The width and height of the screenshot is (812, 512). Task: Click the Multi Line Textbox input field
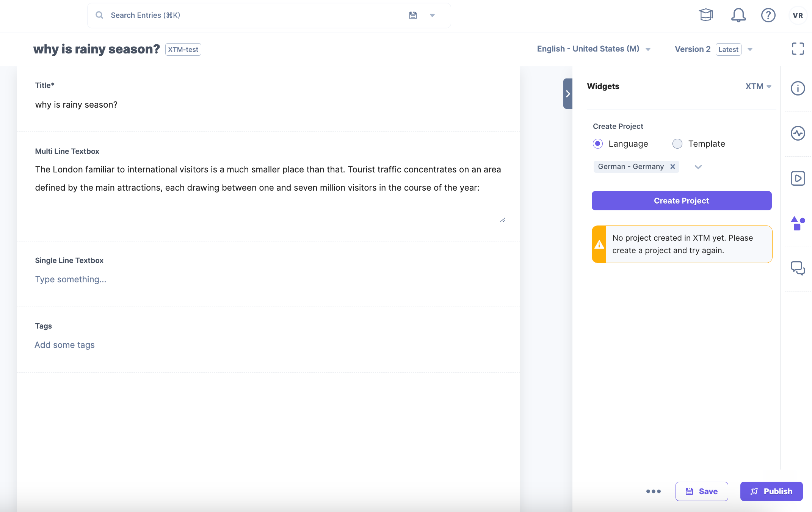(269, 192)
